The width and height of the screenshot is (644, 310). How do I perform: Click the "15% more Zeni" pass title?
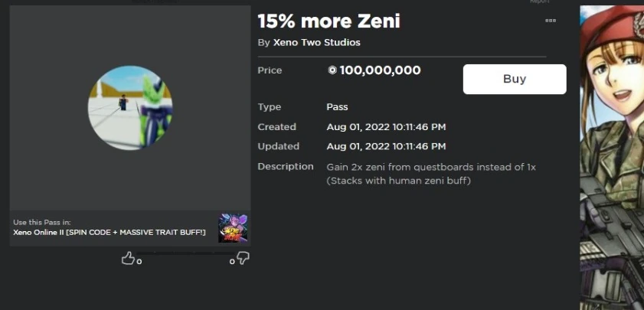point(329,21)
